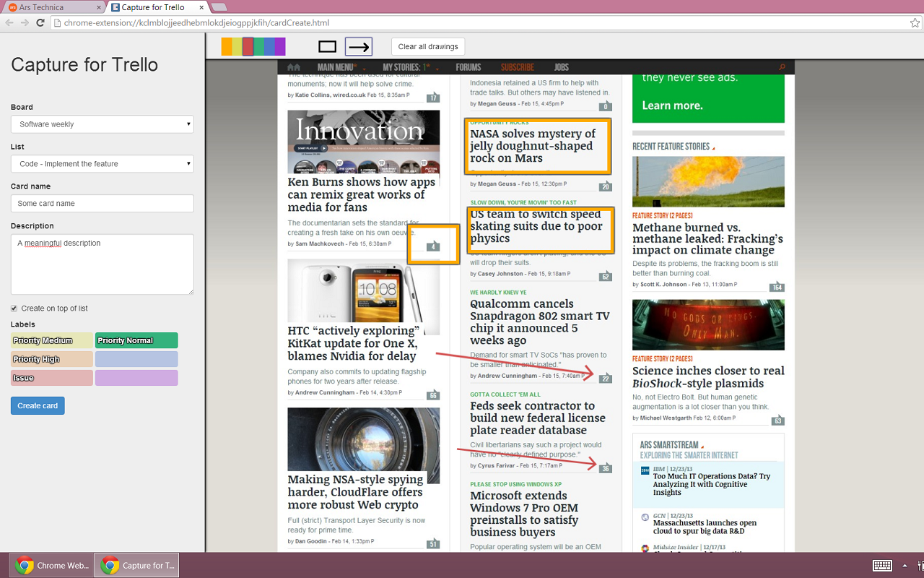The width and height of the screenshot is (924, 578).
Task: Open the 20 comments bubble for the NASA story
Action: tap(605, 186)
